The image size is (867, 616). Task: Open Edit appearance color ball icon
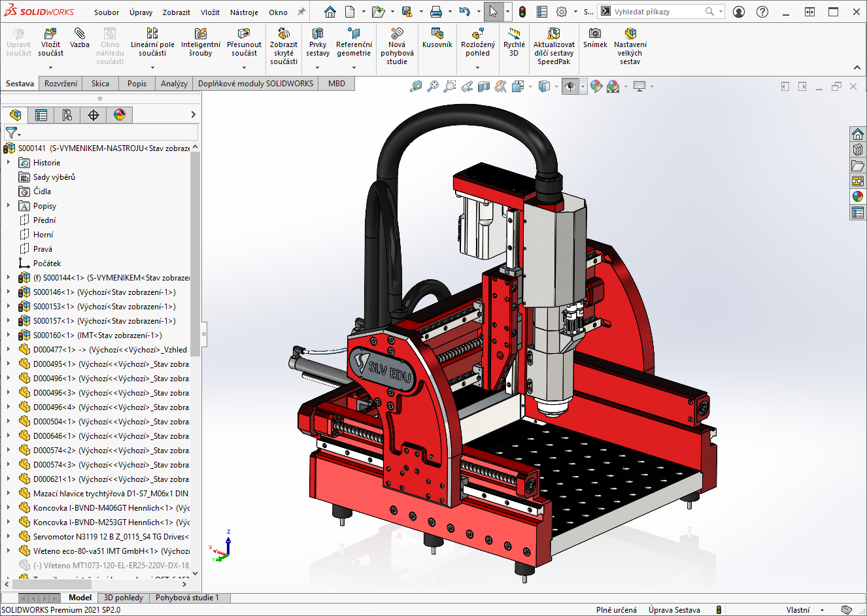pos(596,86)
